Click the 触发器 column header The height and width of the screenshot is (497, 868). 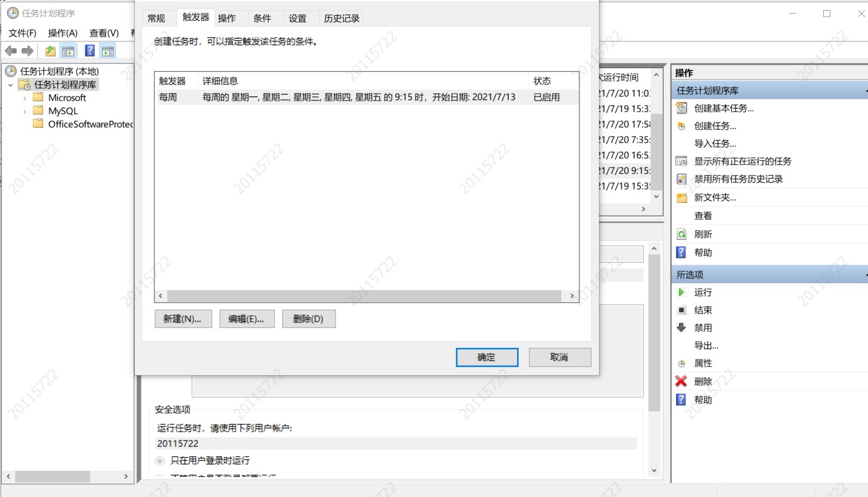175,81
